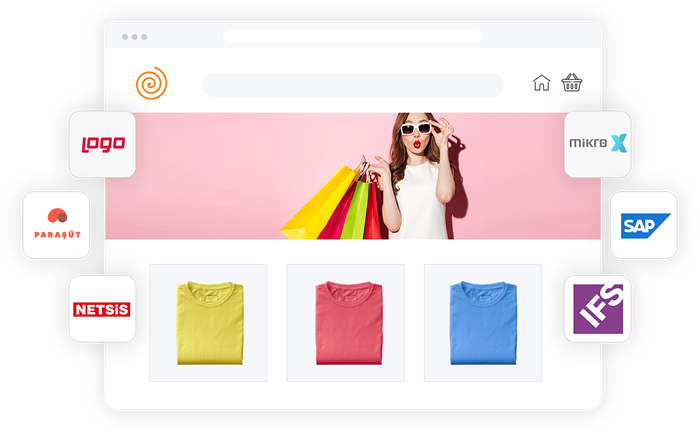
Task: Select the purple IFS integration badge
Action: tap(598, 308)
